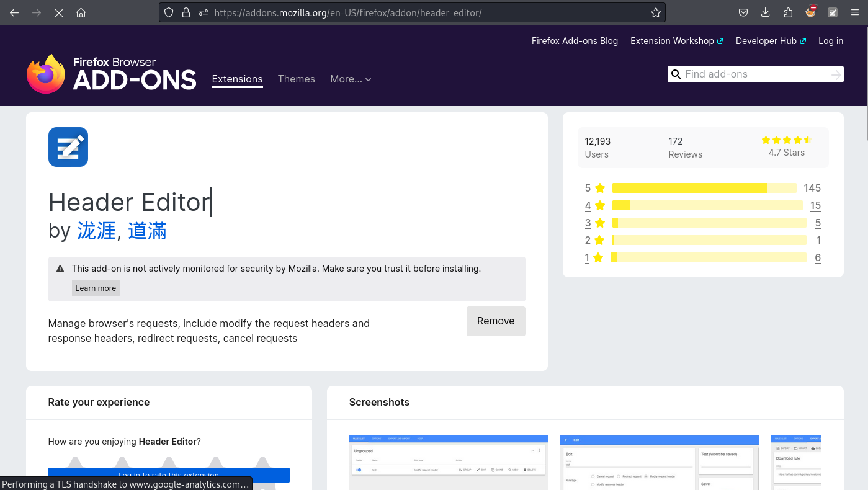Viewport: 868px width, 490px height.
Task: Click Log in to rate this extension
Action: click(x=169, y=475)
